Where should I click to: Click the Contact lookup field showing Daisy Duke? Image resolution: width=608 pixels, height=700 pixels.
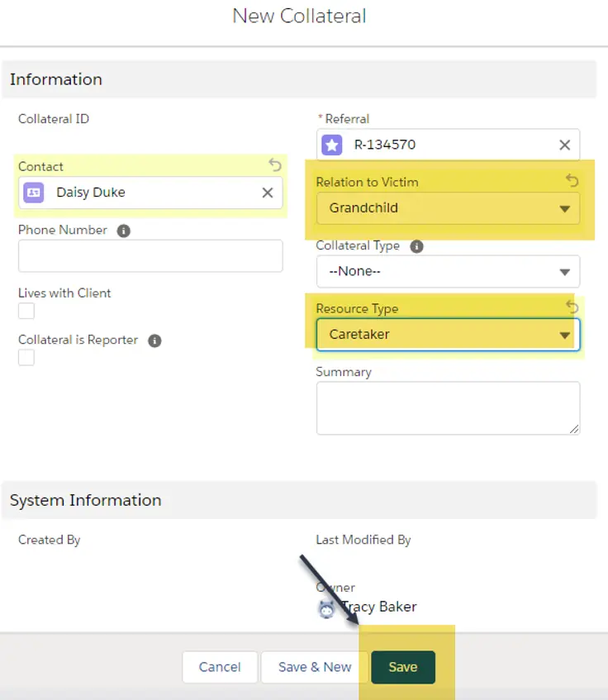[150, 193]
